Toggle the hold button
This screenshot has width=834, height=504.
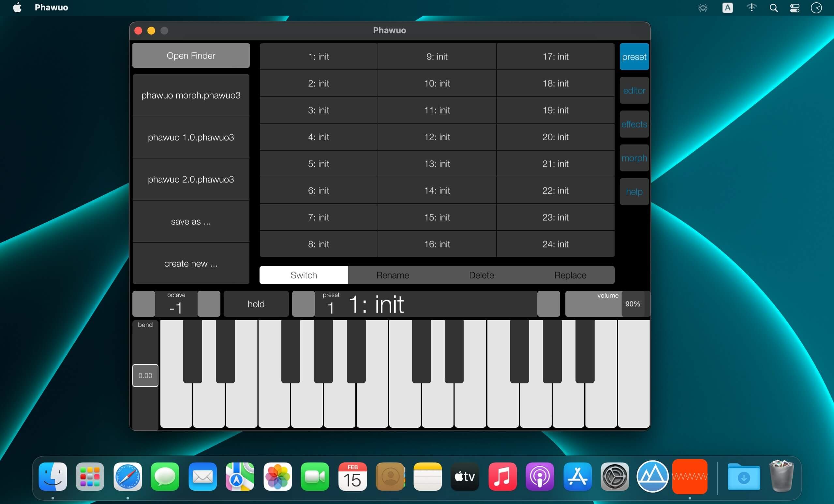pyautogui.click(x=256, y=304)
